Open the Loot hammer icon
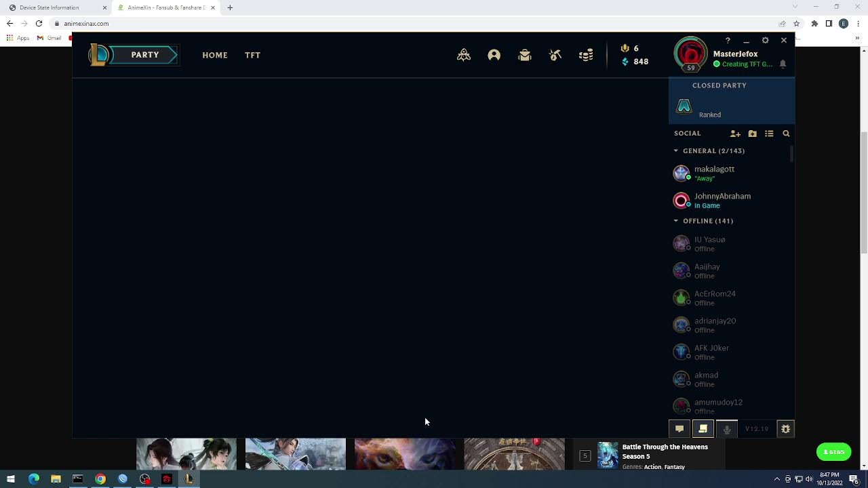Screen dimensions: 868x488 pyautogui.click(x=555, y=55)
